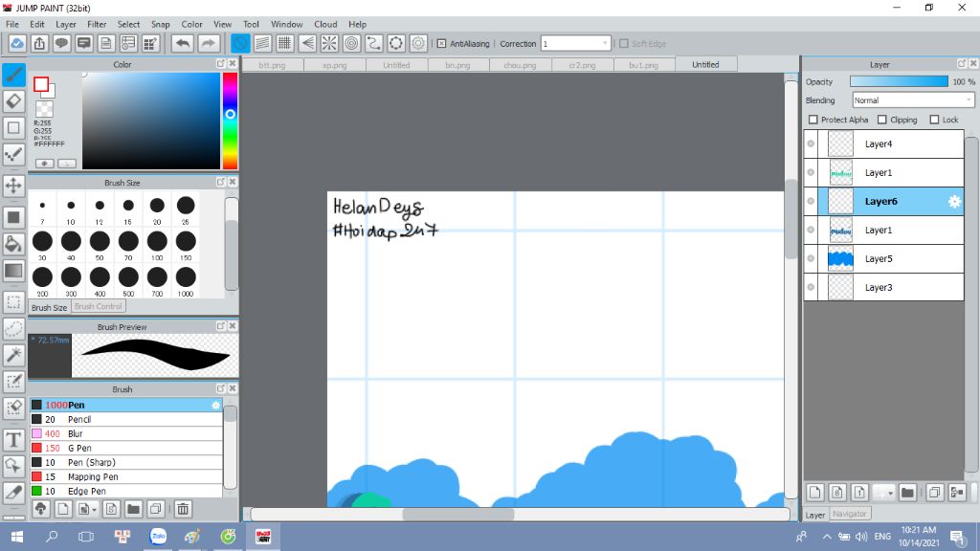The height and width of the screenshot is (551, 980).
Task: Turn snap off icon in toolbar
Action: coord(240,43)
